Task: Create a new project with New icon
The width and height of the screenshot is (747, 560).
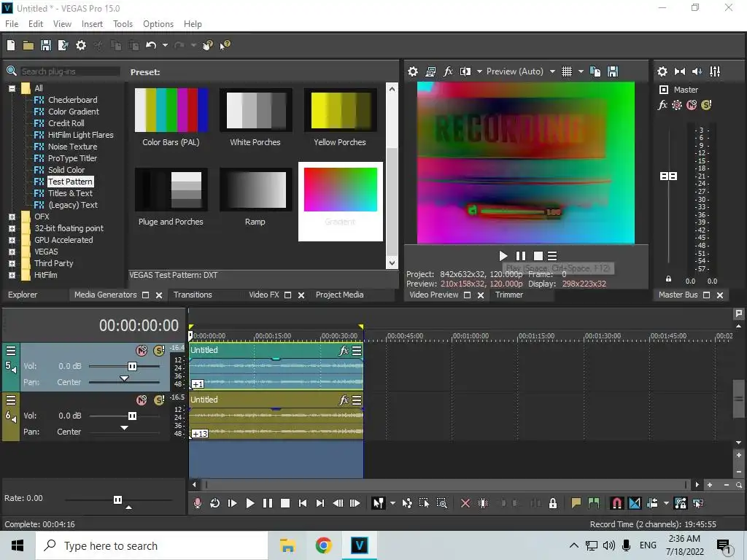Action: (11, 45)
